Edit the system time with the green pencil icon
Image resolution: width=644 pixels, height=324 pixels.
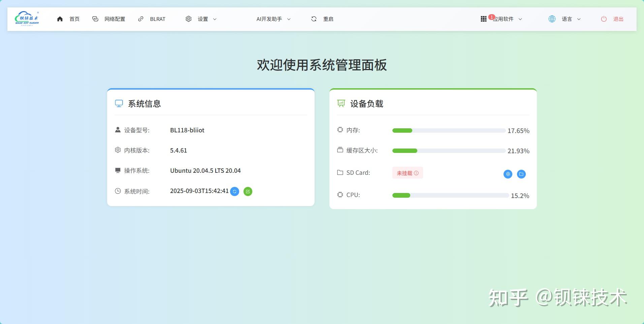click(248, 191)
